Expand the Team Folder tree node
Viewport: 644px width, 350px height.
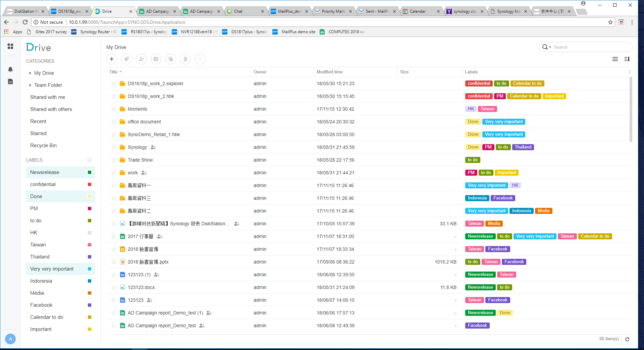30,85
